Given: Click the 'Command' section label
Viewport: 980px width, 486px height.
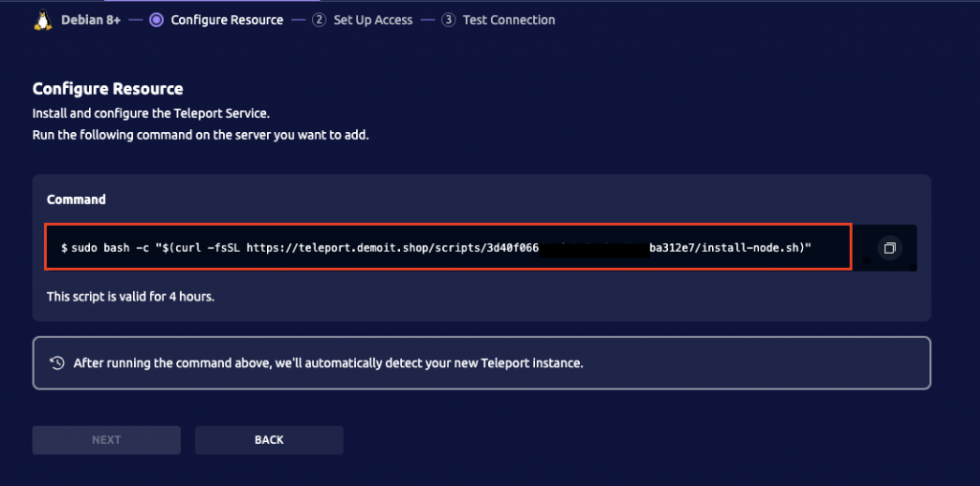Looking at the screenshot, I should pos(77,199).
